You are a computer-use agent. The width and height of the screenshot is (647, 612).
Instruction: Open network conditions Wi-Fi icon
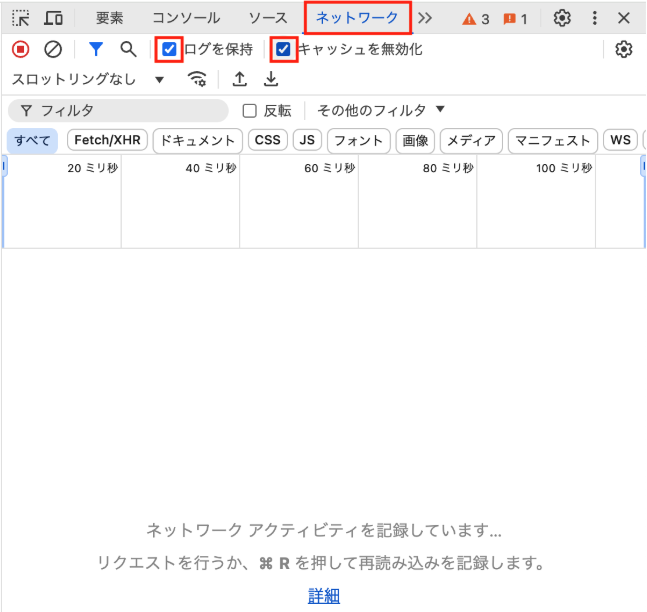click(x=198, y=80)
